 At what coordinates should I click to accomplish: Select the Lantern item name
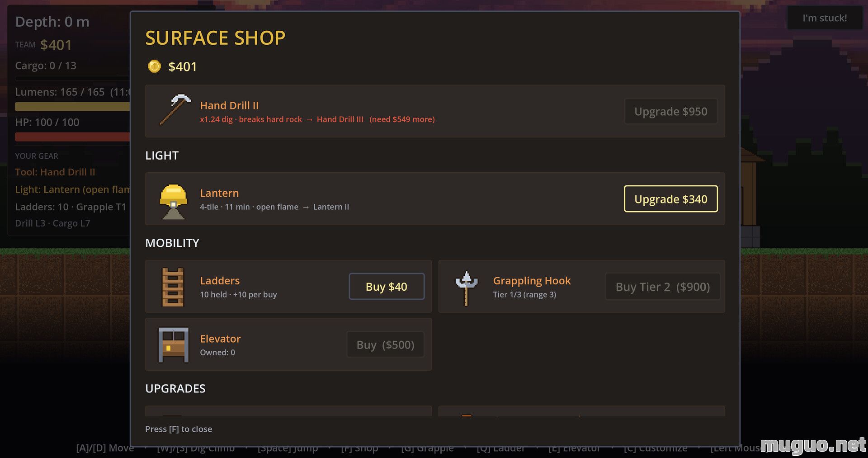tap(219, 193)
